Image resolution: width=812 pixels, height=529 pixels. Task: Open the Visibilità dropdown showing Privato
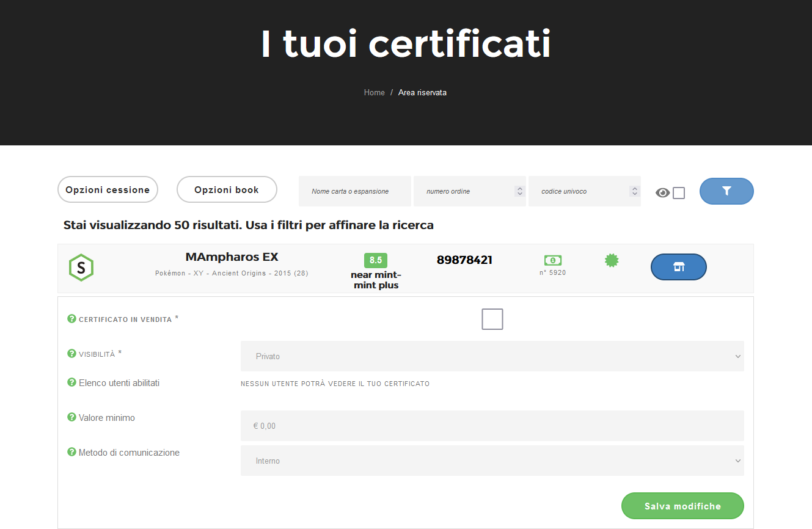coord(492,356)
